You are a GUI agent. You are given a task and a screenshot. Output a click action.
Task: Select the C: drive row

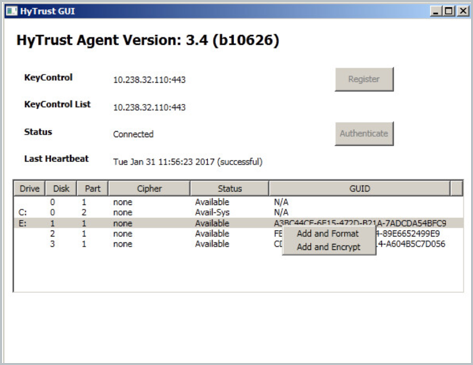pyautogui.click(x=238, y=212)
